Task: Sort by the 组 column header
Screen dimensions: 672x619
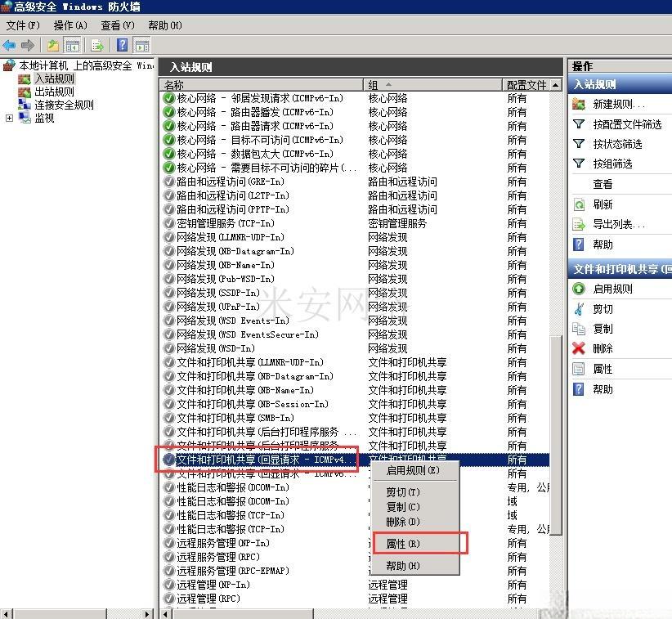Action: 432,85
